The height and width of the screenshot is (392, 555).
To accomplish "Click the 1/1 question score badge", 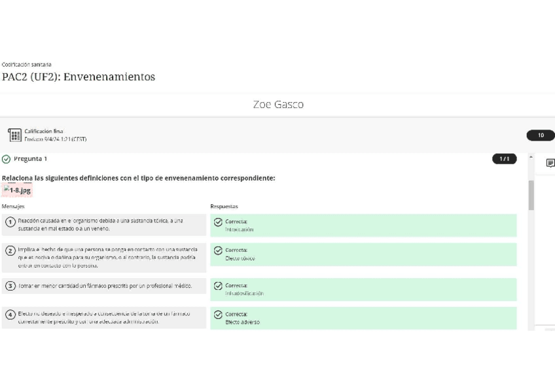I will click(504, 159).
